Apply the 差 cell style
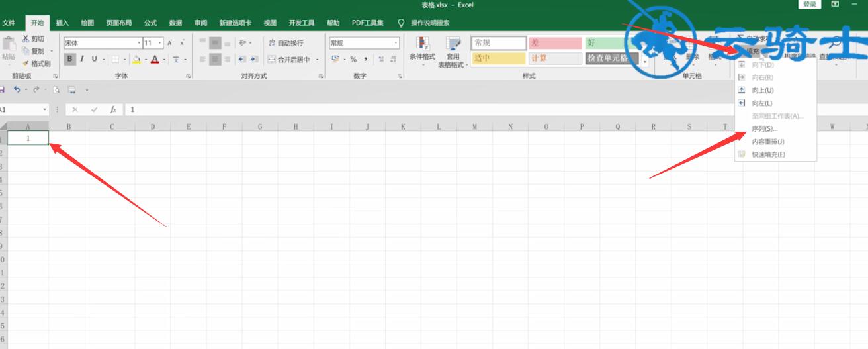The width and height of the screenshot is (868, 349). coord(554,43)
